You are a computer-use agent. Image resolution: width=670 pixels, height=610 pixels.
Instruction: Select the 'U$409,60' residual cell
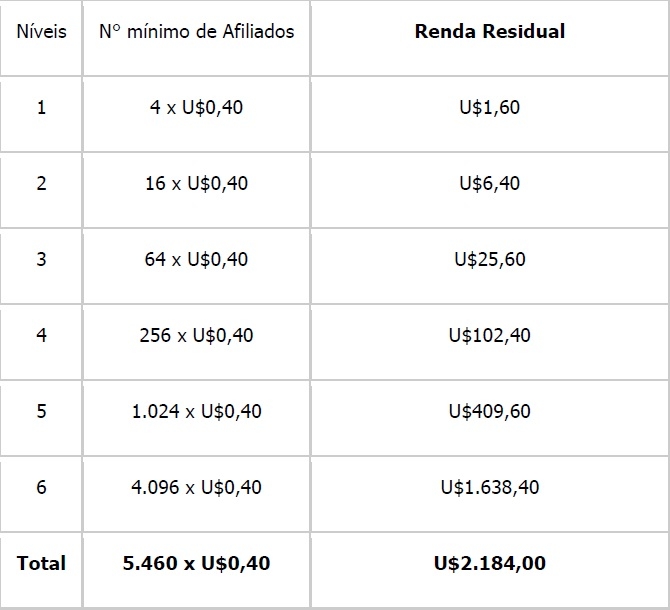coord(490,411)
